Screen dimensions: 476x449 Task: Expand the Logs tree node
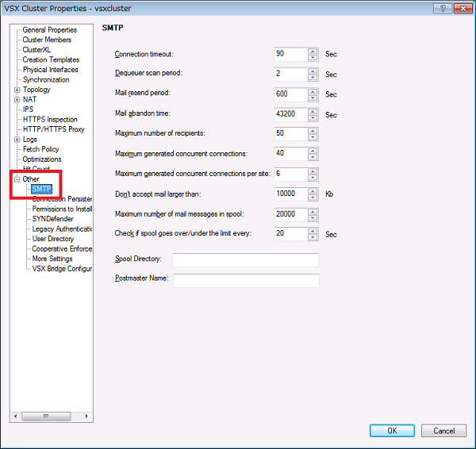click(x=17, y=140)
